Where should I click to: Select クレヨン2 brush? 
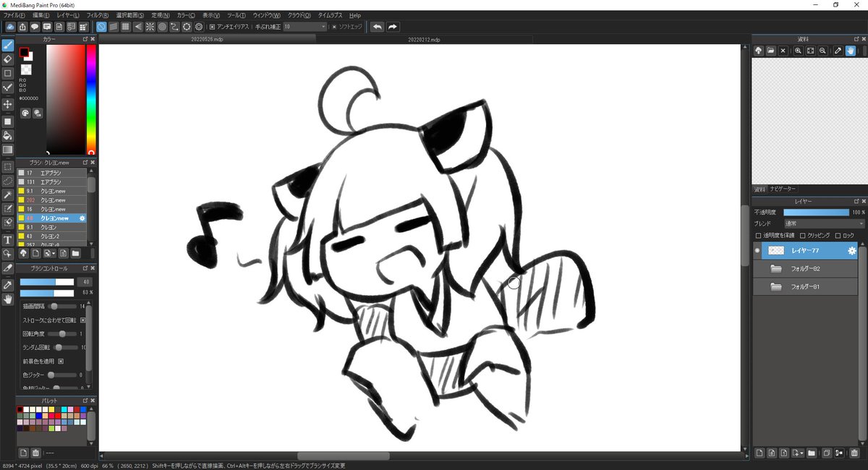(51, 236)
